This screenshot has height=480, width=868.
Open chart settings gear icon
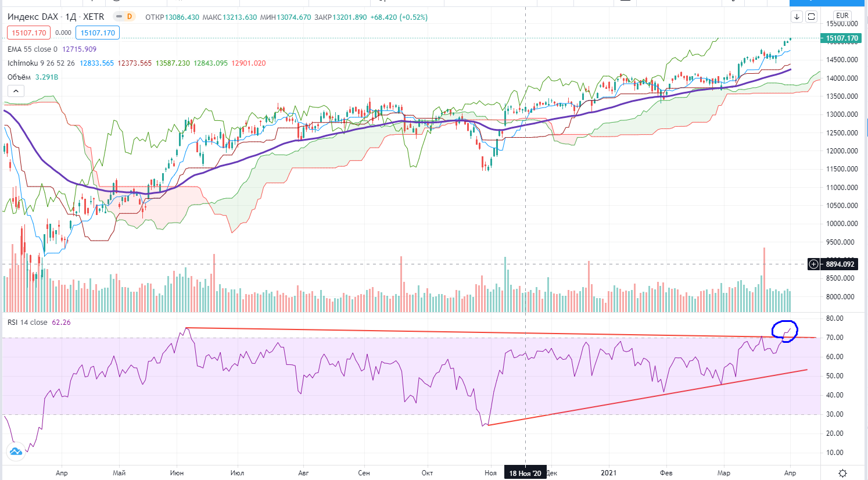tap(842, 473)
